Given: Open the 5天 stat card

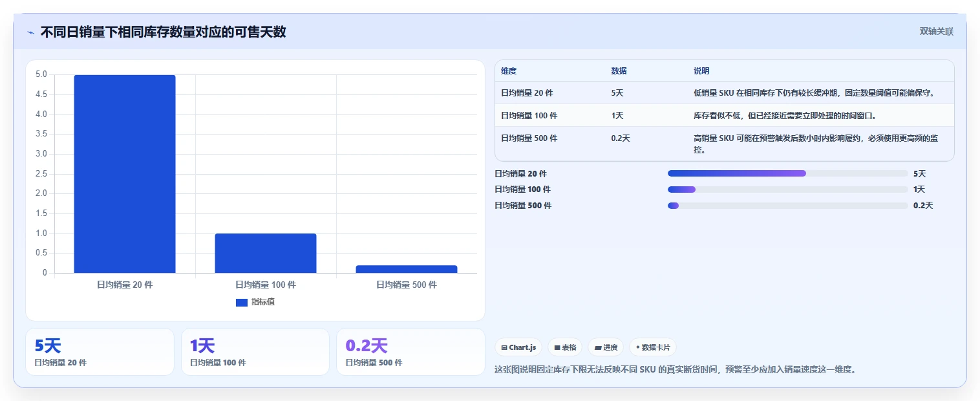Looking at the screenshot, I should [100, 352].
